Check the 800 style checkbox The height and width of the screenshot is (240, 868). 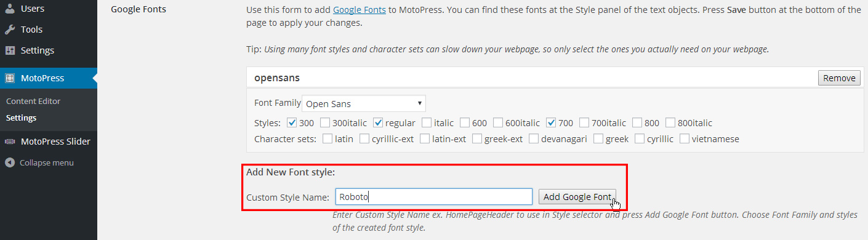pyautogui.click(x=638, y=122)
